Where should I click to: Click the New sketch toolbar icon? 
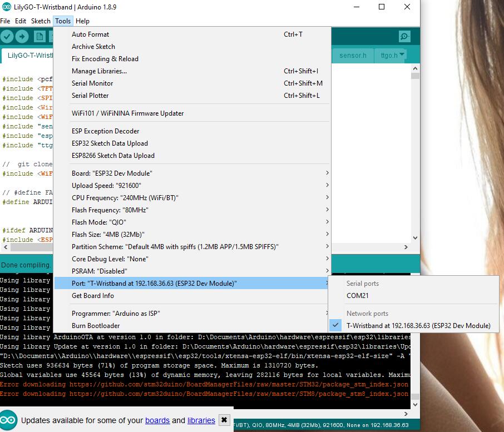39,36
